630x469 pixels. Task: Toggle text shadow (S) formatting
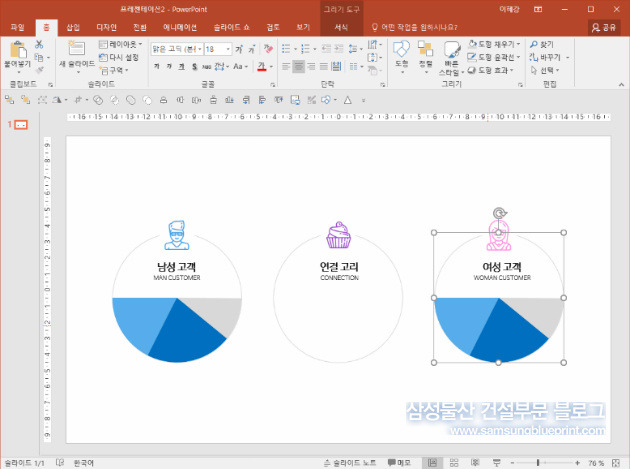click(x=194, y=66)
